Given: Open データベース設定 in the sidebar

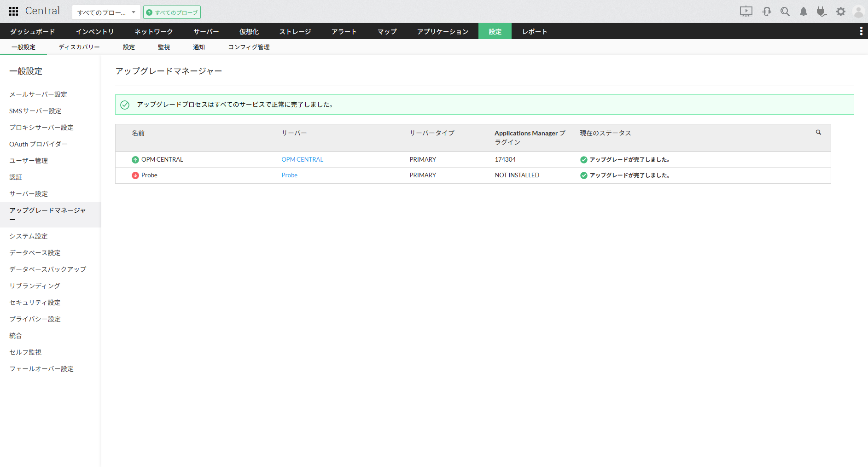Looking at the screenshot, I should (35, 253).
